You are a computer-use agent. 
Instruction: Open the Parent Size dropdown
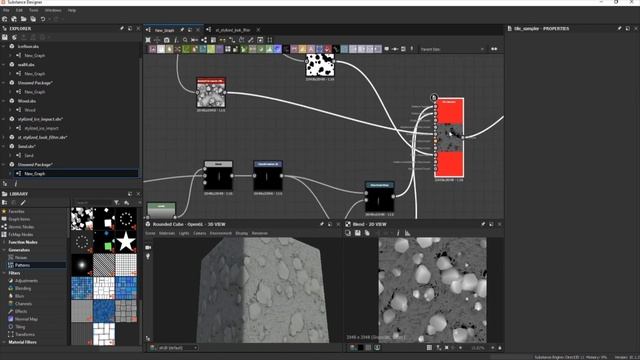tap(452, 49)
